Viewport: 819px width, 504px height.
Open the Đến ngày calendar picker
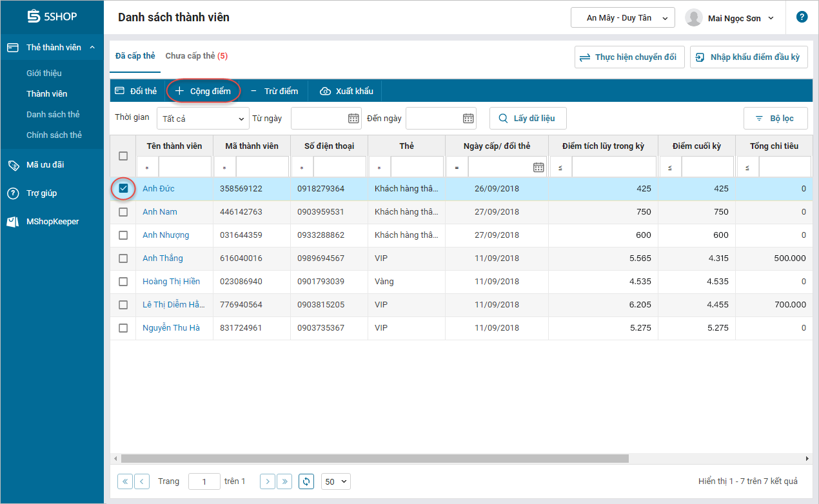[468, 119]
